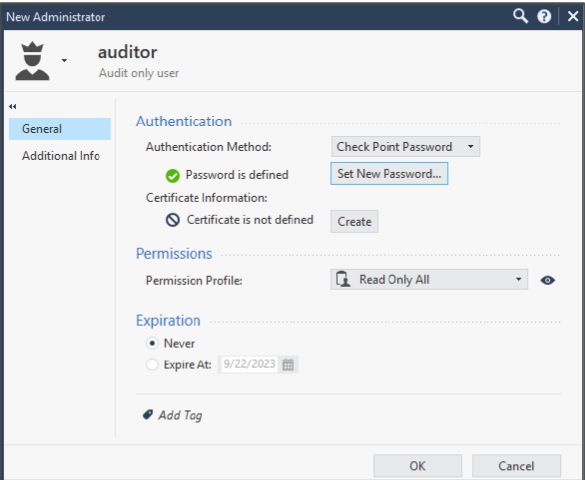View permission profile with eye icon

tap(547, 280)
